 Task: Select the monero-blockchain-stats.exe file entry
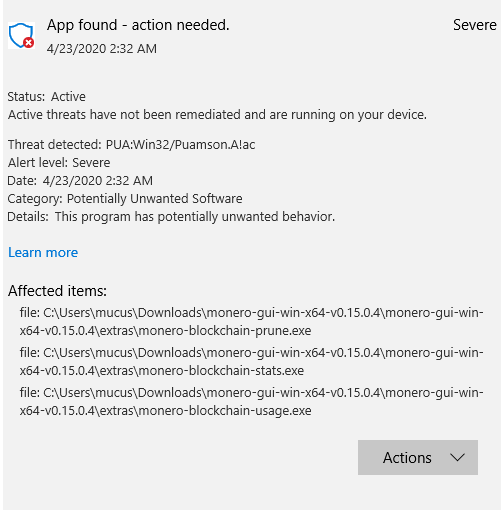(251, 362)
